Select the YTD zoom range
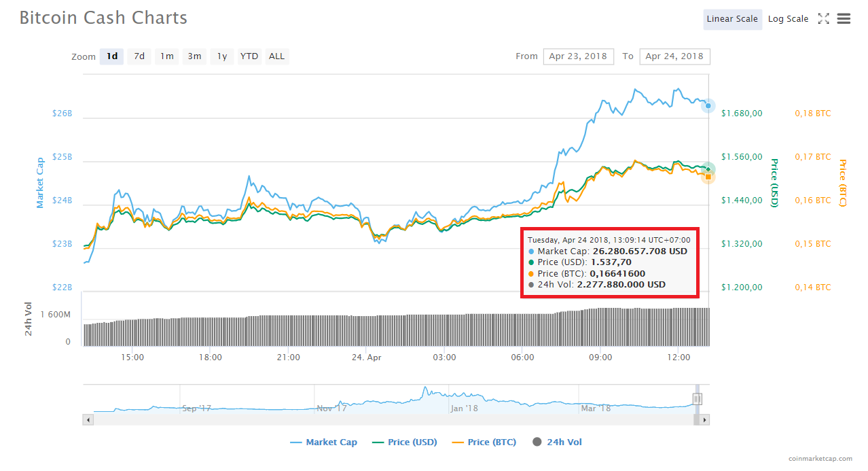Viewport: 868px width, 471px height. coord(249,56)
